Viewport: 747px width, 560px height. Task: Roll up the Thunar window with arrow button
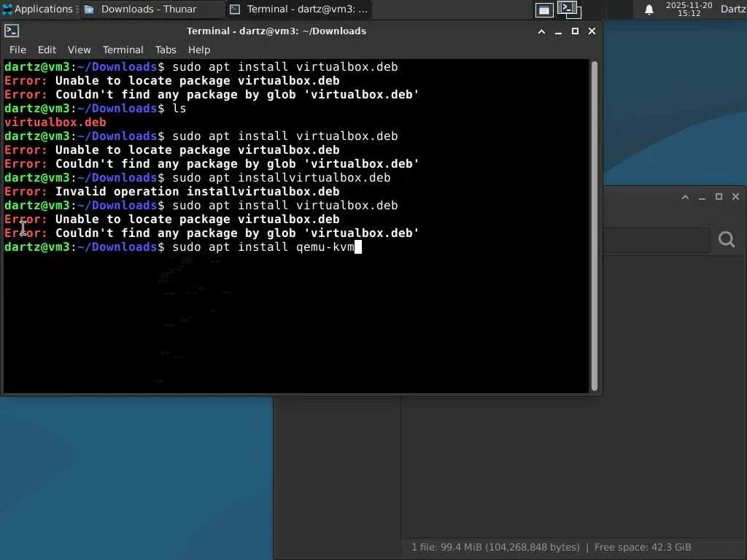(x=686, y=197)
